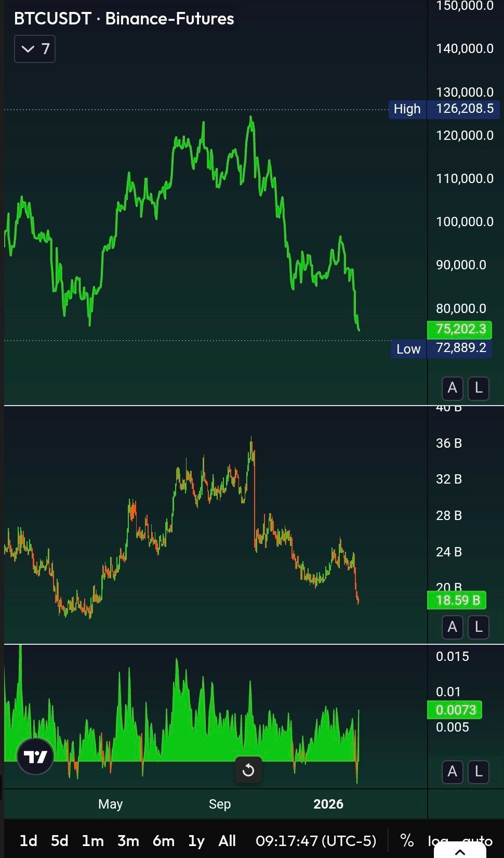Toggle log scale L on bottom indicator pane
This screenshot has height=858, width=504.
479,771
